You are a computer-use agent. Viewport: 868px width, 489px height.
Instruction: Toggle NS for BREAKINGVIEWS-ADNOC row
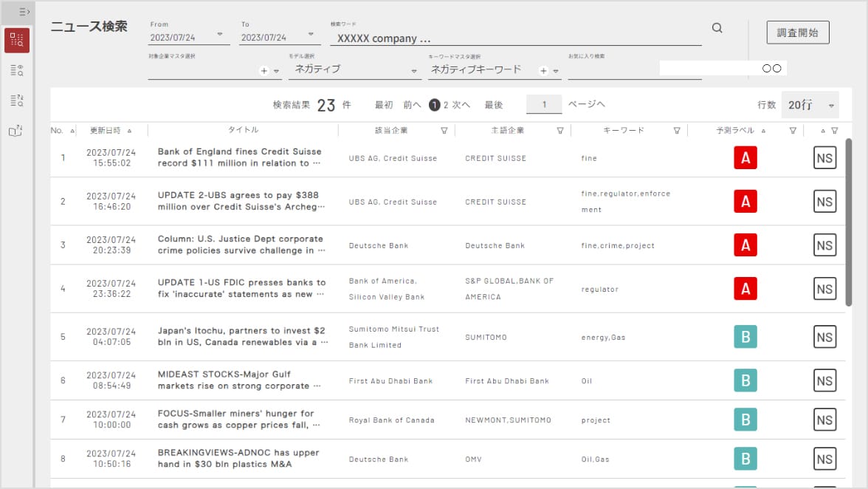825,459
